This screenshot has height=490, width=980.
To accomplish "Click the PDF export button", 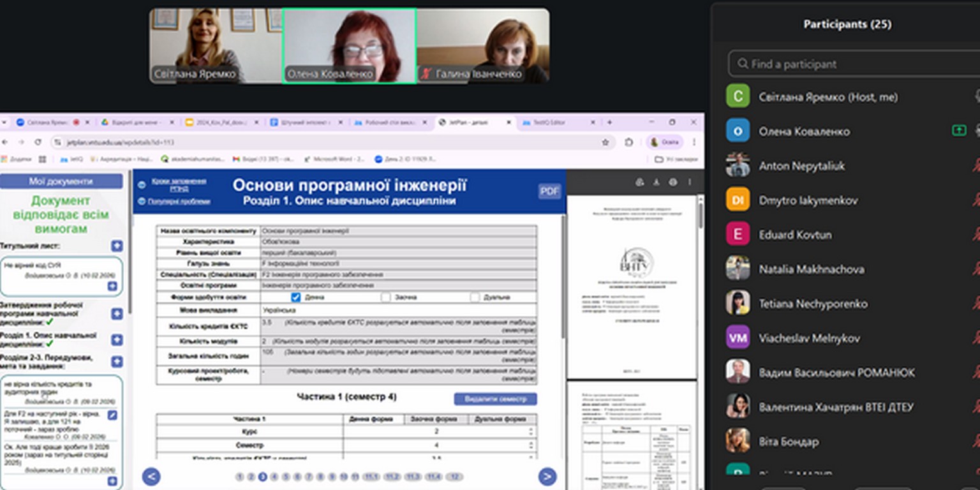I will coord(549,191).
